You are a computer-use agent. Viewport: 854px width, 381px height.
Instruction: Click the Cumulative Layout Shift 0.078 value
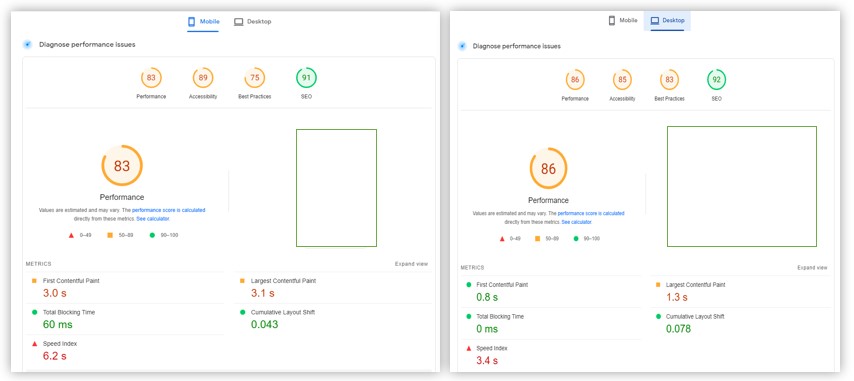coord(679,329)
